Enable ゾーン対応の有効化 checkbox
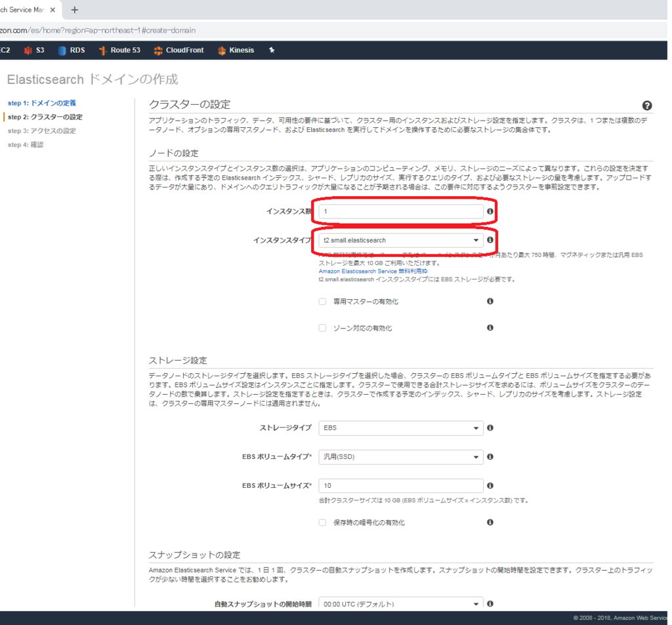The image size is (672, 625). (322, 328)
